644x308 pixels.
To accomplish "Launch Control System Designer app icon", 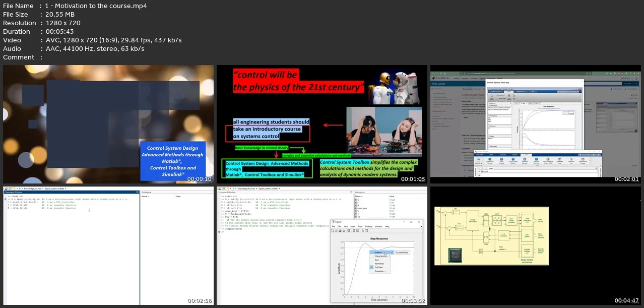I will tap(513, 160).
